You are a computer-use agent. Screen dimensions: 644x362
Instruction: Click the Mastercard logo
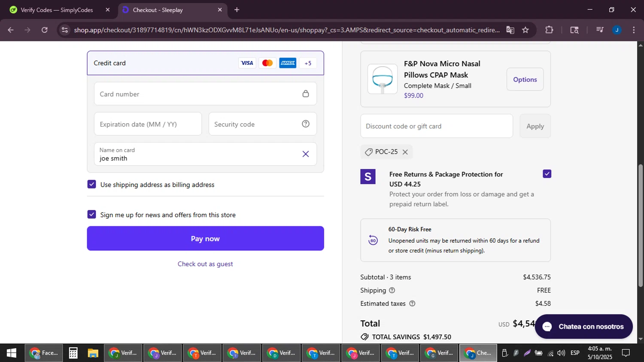coord(267,63)
